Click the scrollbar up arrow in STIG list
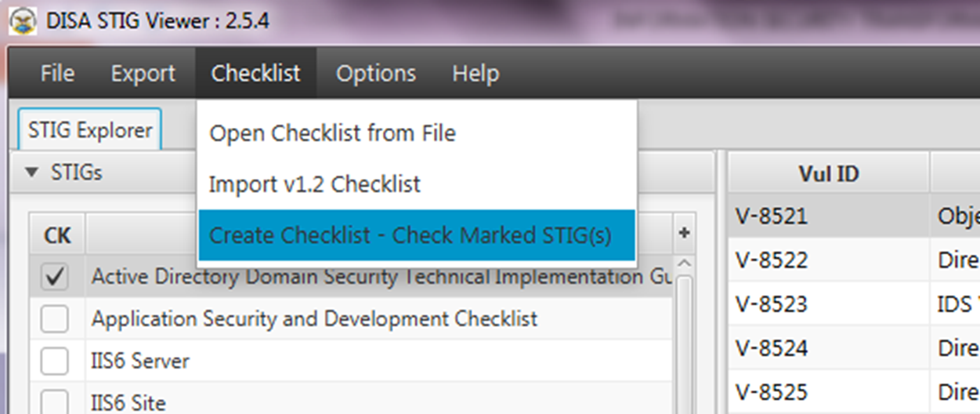Image resolution: width=980 pixels, height=414 pixels. [683, 263]
